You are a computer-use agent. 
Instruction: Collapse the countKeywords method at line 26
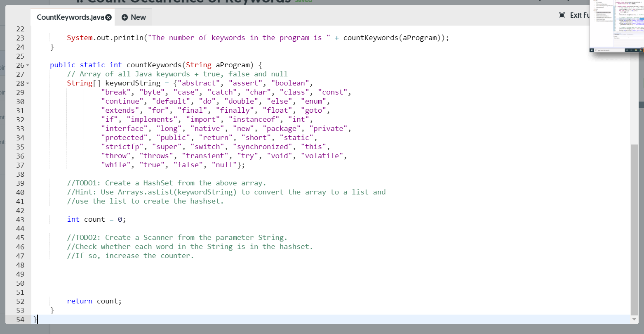28,65
